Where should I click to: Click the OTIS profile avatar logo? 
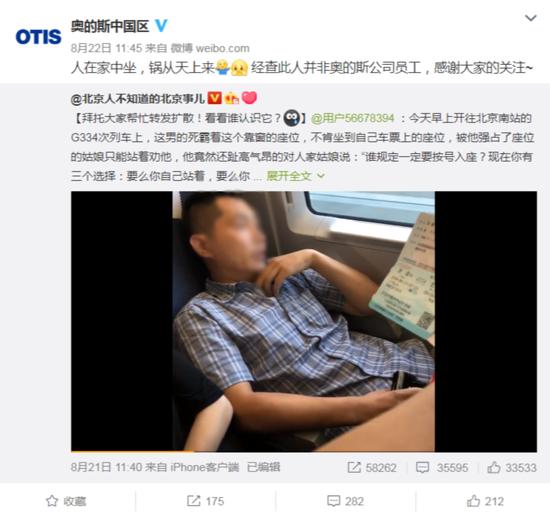point(38,36)
